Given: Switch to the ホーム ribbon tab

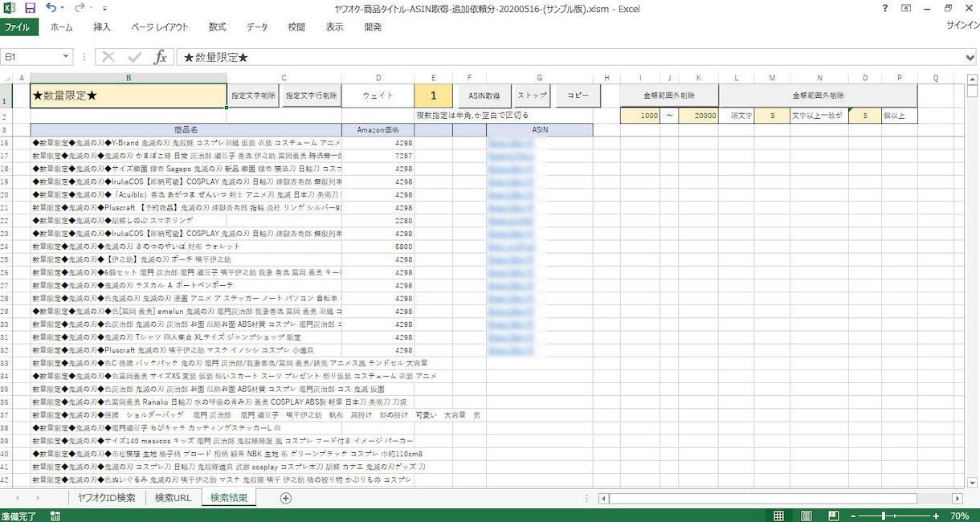Looking at the screenshot, I should point(61,27).
